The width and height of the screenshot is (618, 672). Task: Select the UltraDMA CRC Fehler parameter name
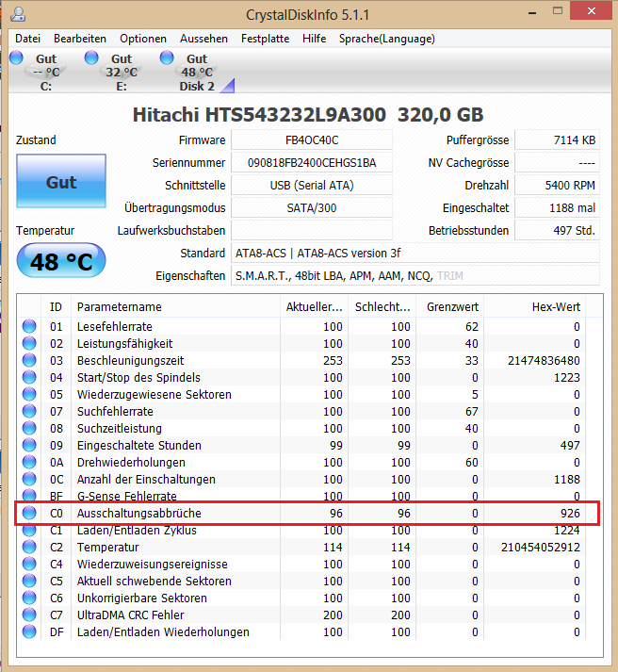click(131, 615)
